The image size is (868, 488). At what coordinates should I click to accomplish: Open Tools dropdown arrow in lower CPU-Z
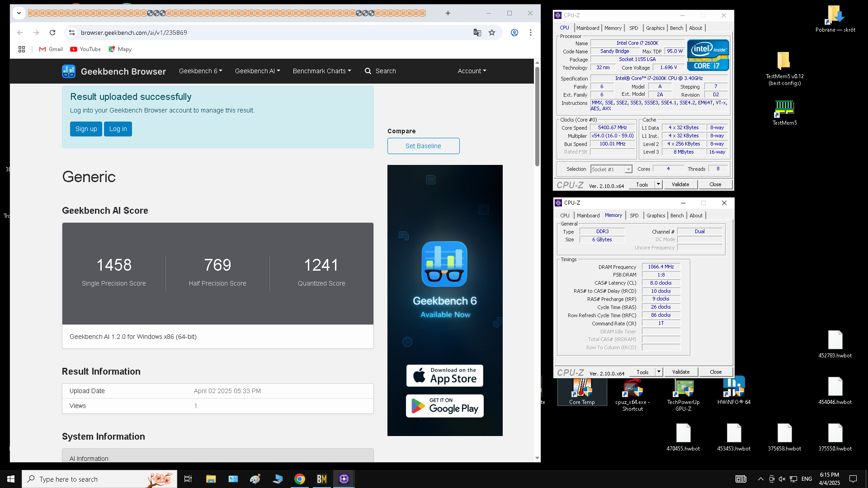coord(659,372)
